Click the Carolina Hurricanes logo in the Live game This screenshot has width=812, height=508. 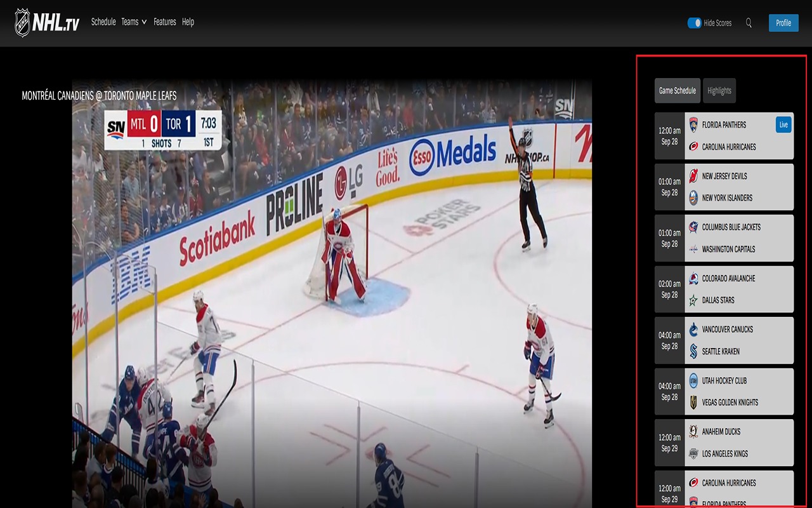[x=693, y=147]
